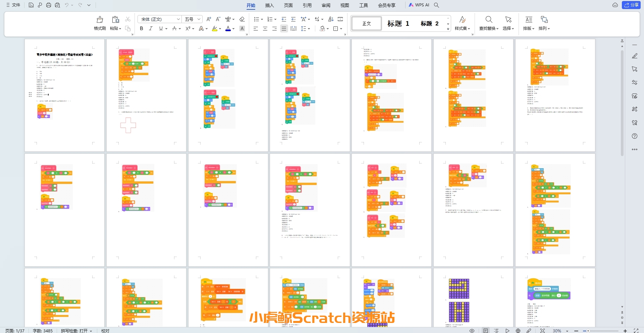This screenshot has width=644, height=333.
Task: Click the web layout globe icon in status bar
Action: (518, 331)
